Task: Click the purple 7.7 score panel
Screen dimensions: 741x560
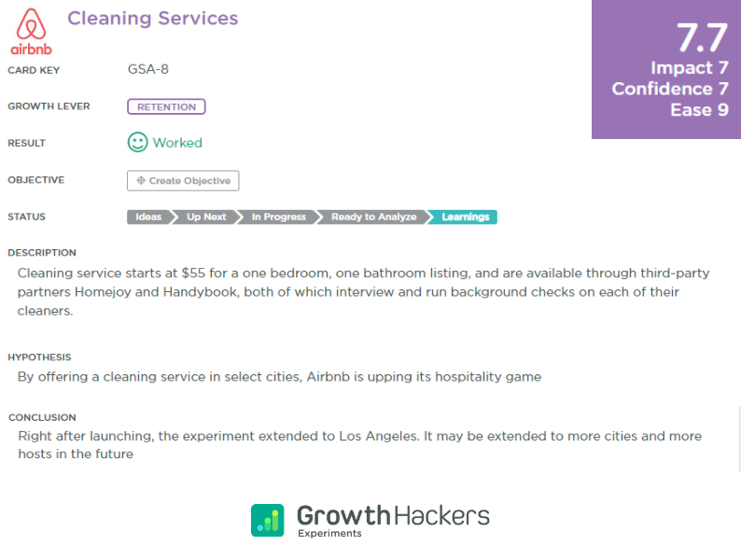Action: pos(666,69)
